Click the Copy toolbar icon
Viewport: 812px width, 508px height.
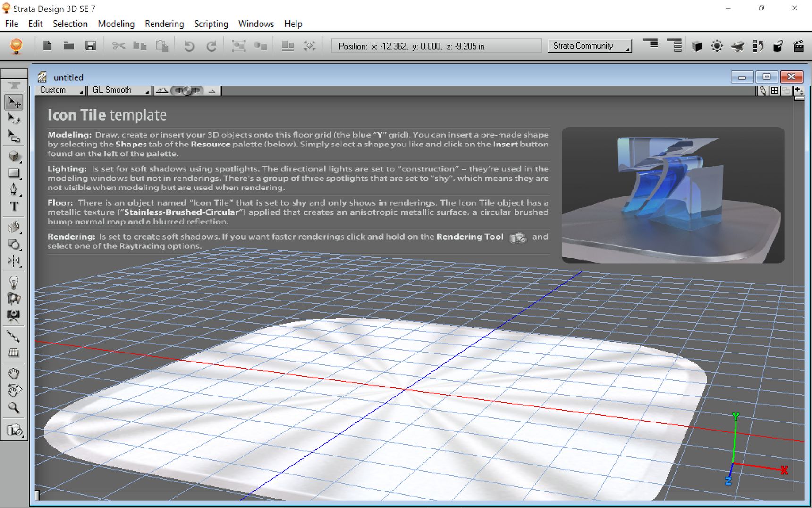(x=140, y=46)
